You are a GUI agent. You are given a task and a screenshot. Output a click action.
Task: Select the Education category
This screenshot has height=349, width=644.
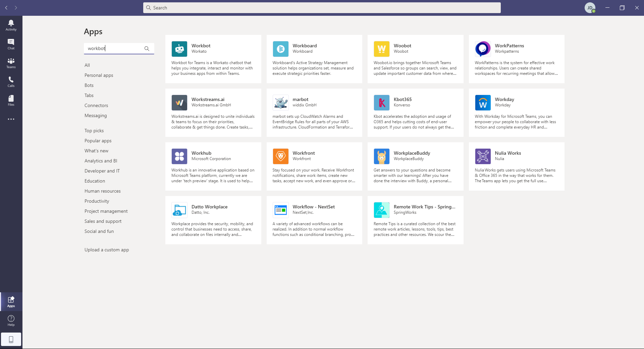(x=95, y=181)
